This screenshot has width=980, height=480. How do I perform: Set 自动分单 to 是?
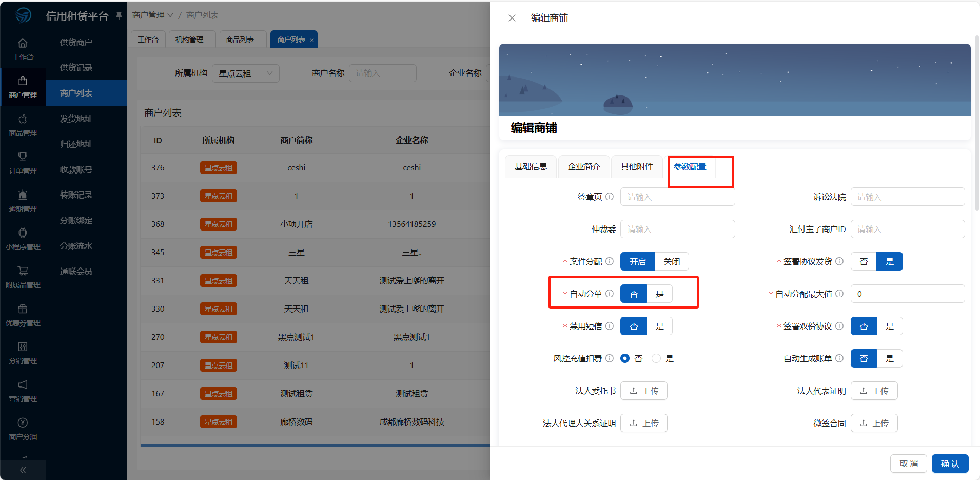(x=660, y=294)
